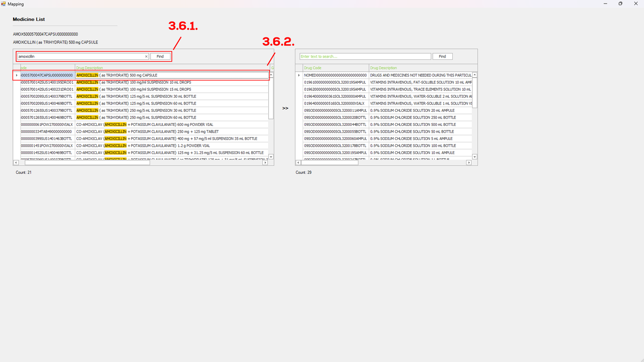This screenshot has height=362, width=644.
Task: Click the right panel 'Enter text to search' field
Action: [x=365, y=57]
